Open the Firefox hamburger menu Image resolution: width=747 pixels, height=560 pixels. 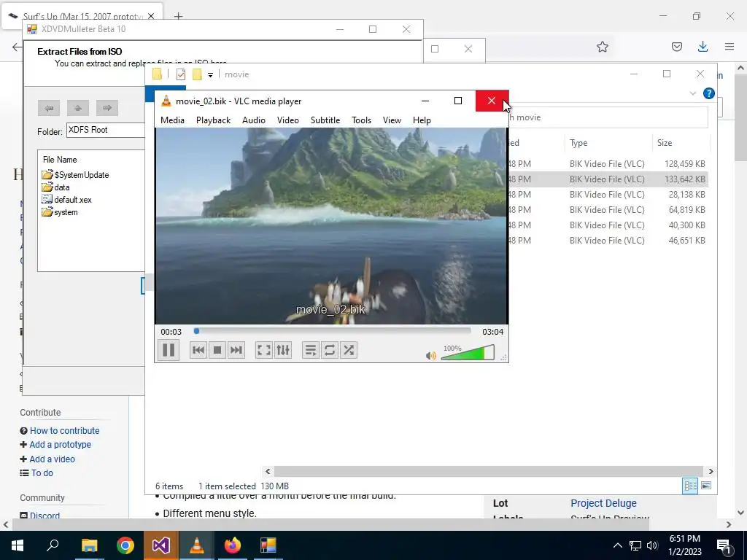coord(729,47)
